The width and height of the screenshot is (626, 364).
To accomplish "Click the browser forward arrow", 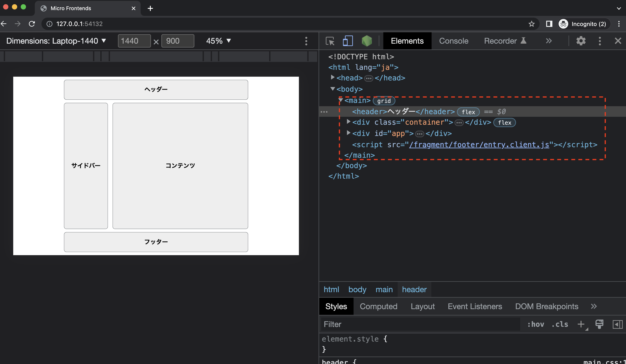I will click(18, 24).
